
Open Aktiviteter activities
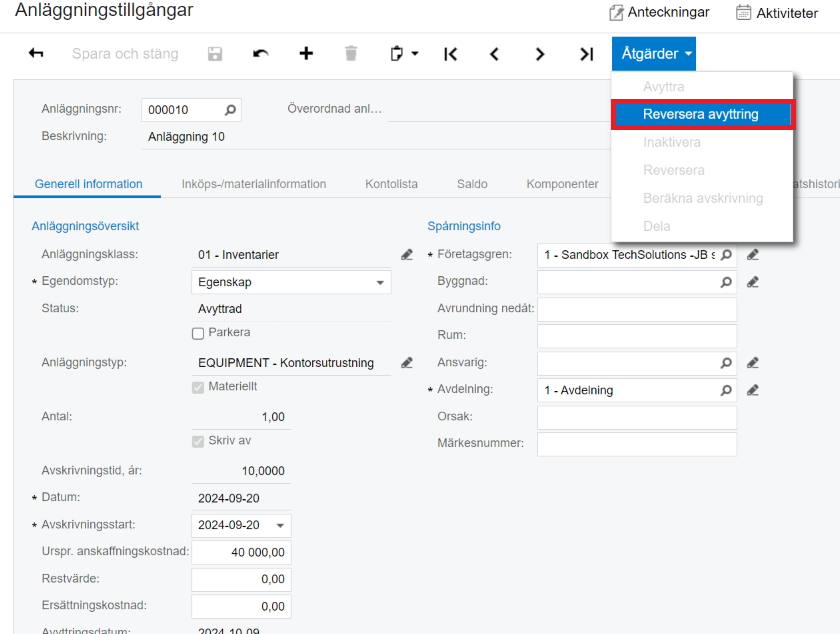[x=777, y=12]
